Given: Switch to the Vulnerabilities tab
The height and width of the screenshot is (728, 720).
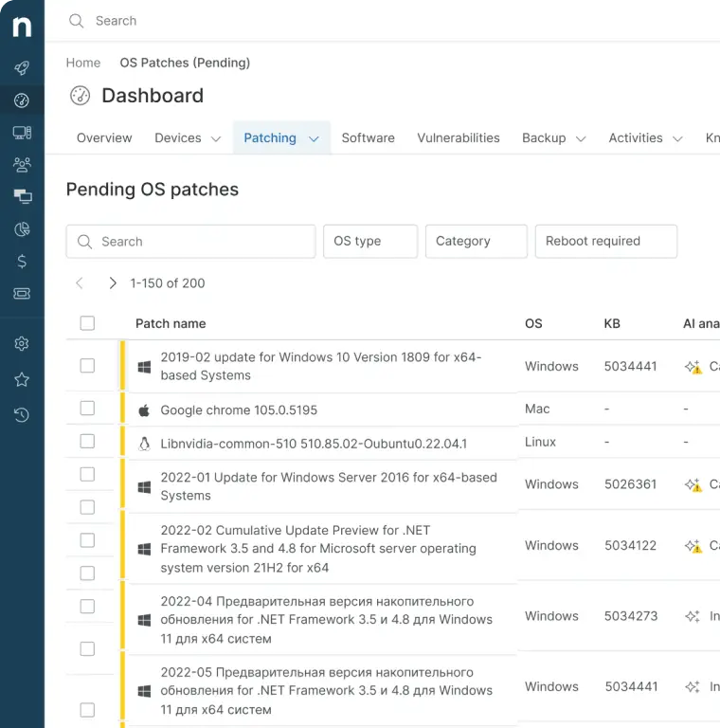Looking at the screenshot, I should pos(459,137).
